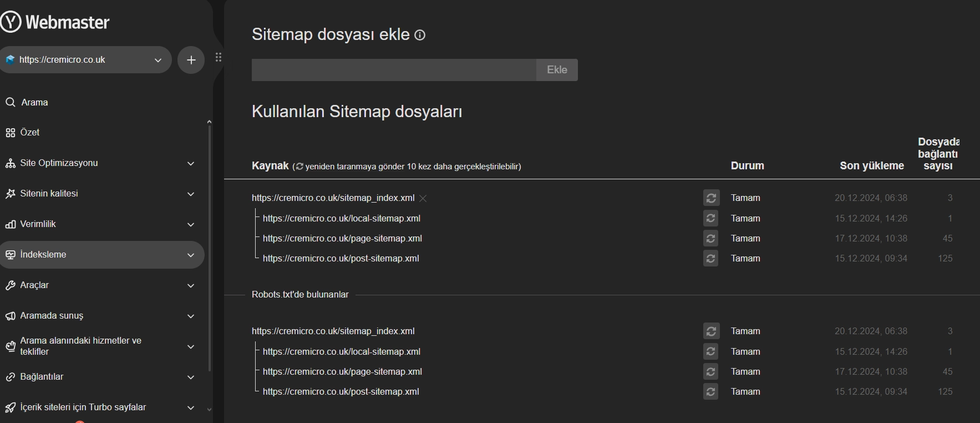
Task: Expand the Araçlar menu chevron
Action: pyautogui.click(x=191, y=286)
